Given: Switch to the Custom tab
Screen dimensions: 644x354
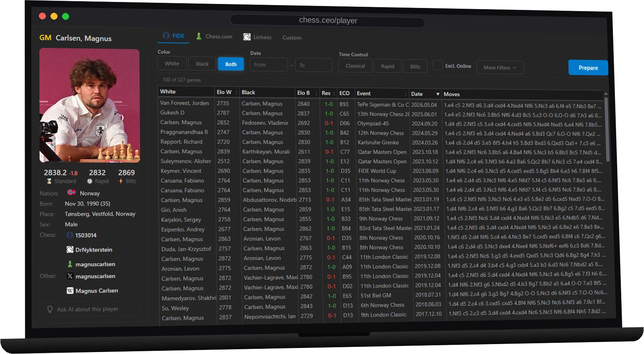Looking at the screenshot, I should point(292,37).
